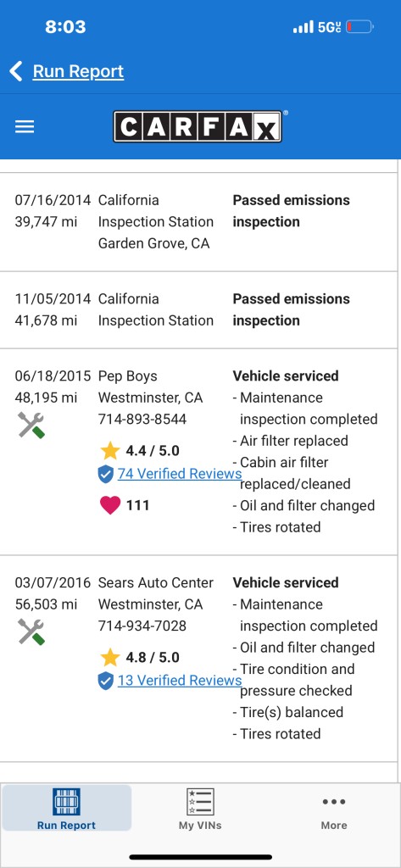Tap the verified shield icon for Sears
401x868 pixels.
[106, 681]
